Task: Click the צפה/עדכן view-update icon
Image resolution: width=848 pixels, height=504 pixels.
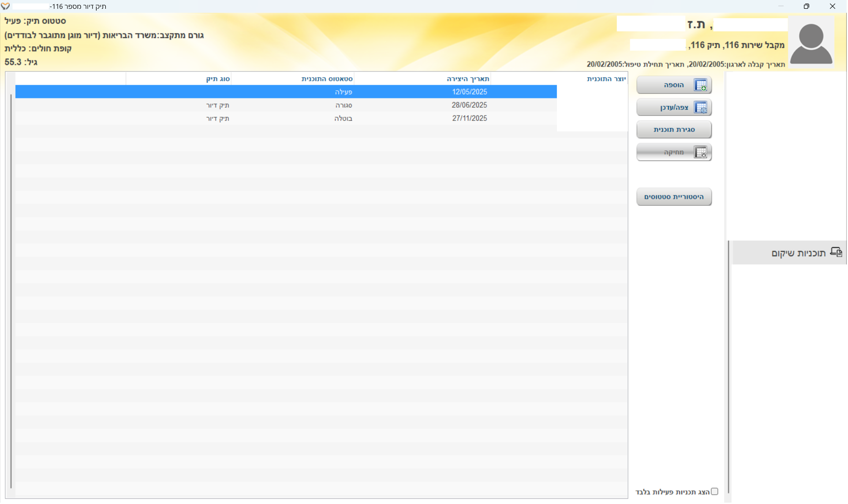Action: click(x=700, y=108)
